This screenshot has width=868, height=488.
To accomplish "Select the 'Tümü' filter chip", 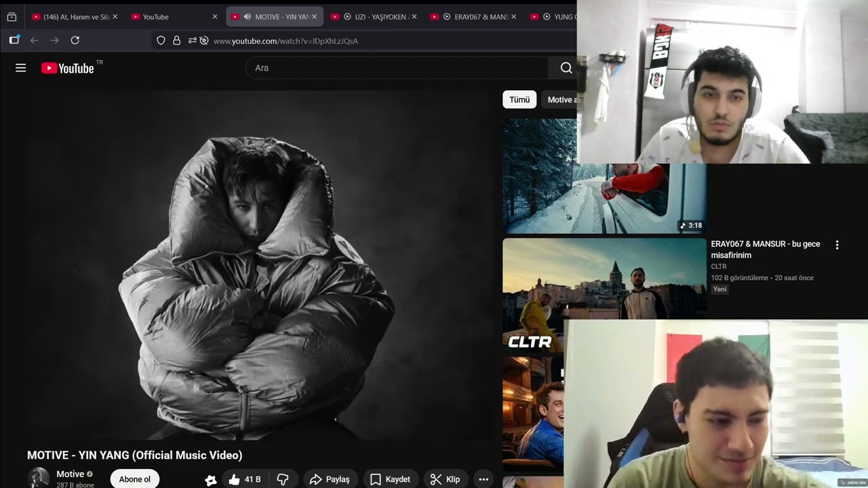I will pos(519,100).
